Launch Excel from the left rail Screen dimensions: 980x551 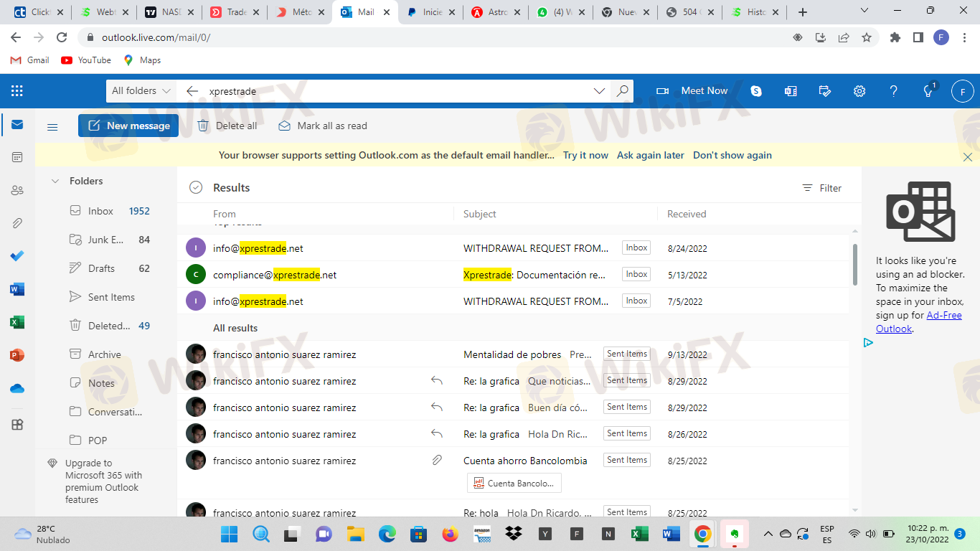coord(17,322)
